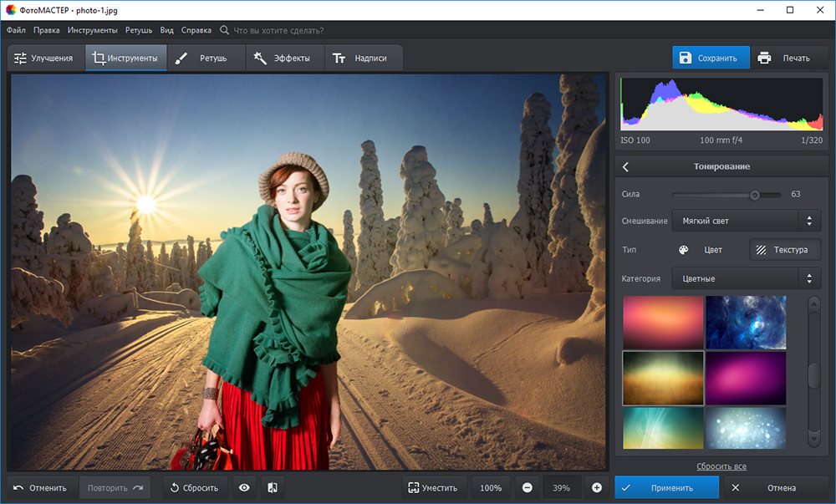The height and width of the screenshot is (504, 836).
Task: Click the Сбросить все link
Action: point(721,466)
